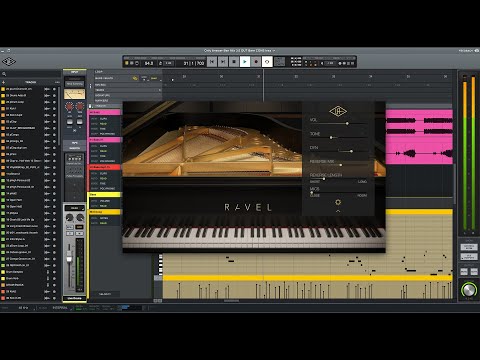Click the waveform icon on the Drum Kick row

tap(47, 278)
